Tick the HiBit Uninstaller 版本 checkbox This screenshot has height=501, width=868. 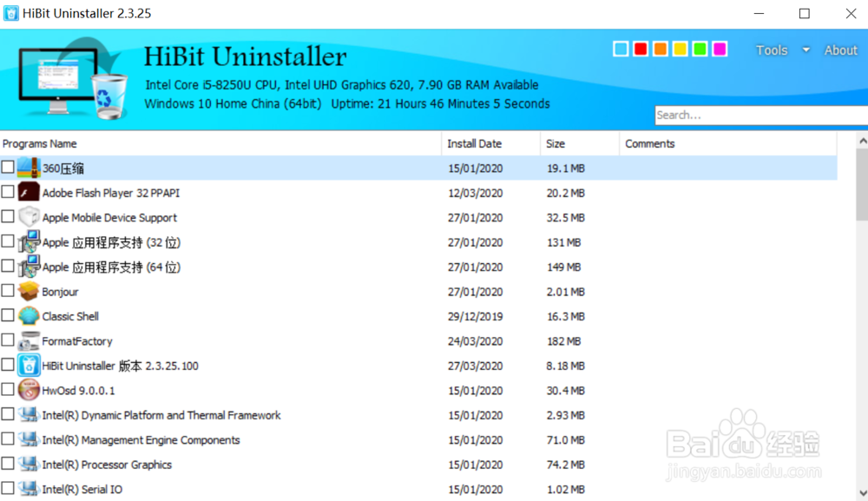[x=7, y=365]
